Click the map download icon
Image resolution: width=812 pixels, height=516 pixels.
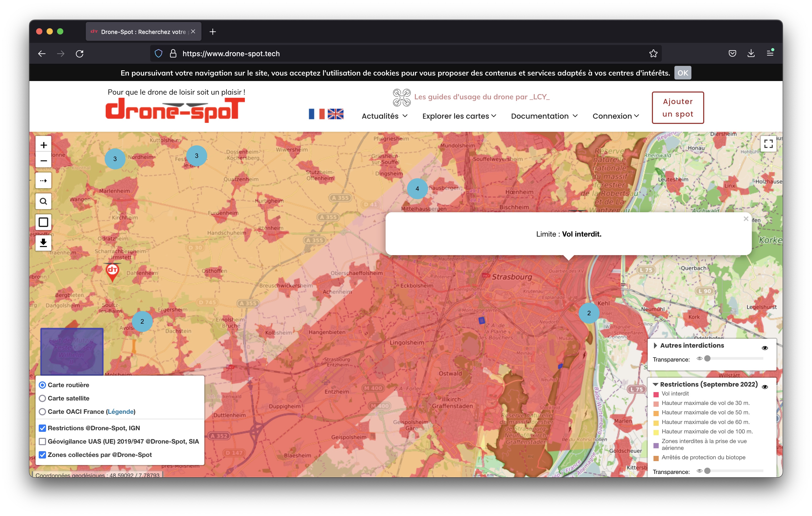coord(43,243)
